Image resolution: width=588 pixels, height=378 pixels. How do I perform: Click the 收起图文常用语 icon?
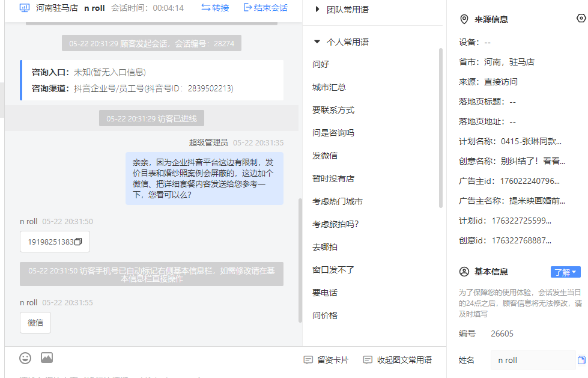(x=368, y=360)
